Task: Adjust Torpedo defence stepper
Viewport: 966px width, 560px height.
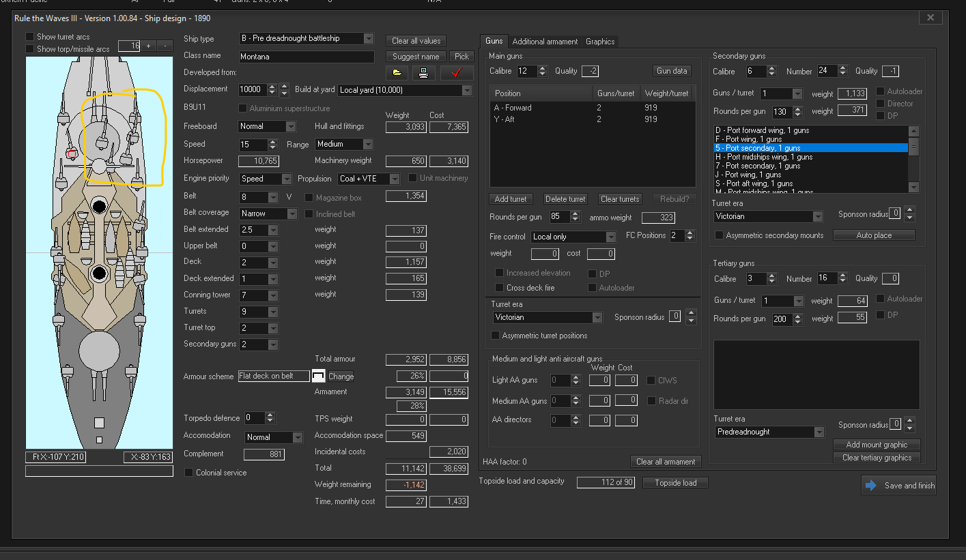Action: coord(270,418)
